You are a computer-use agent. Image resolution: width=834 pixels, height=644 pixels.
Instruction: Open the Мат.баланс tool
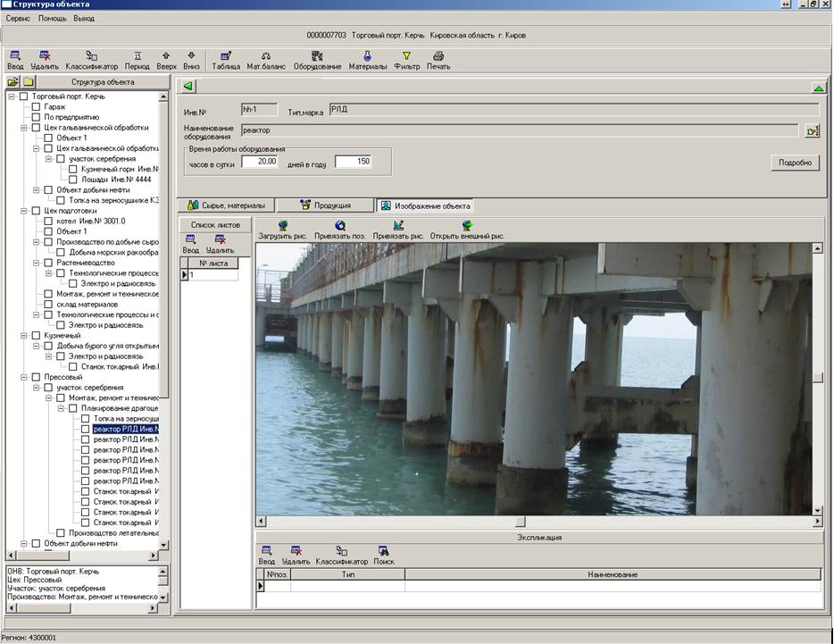[266, 55]
